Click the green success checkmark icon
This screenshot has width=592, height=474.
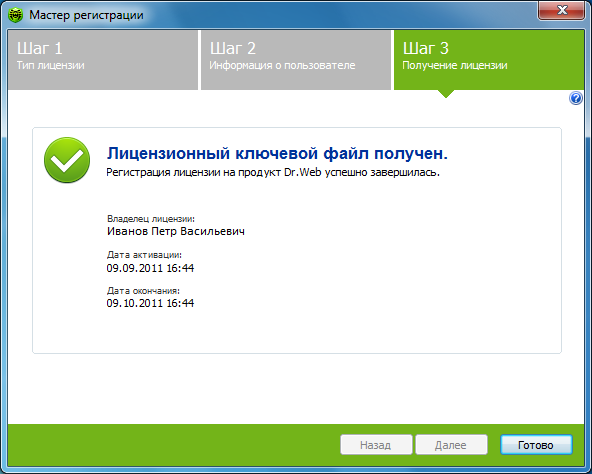pyautogui.click(x=67, y=160)
